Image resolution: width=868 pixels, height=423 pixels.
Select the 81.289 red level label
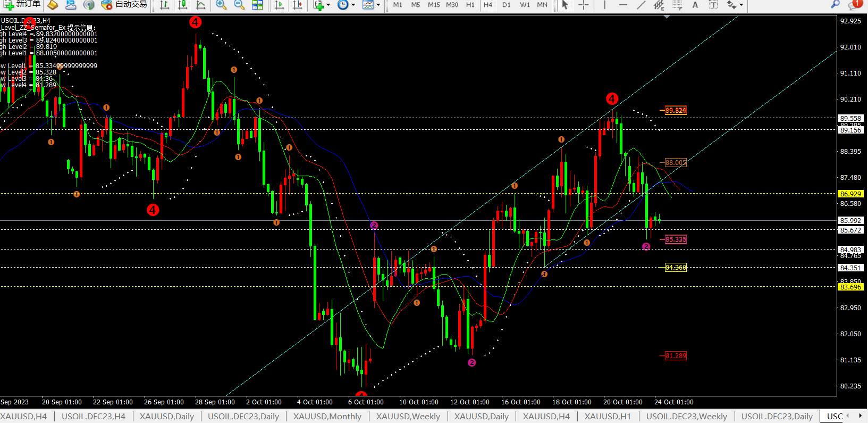click(676, 356)
